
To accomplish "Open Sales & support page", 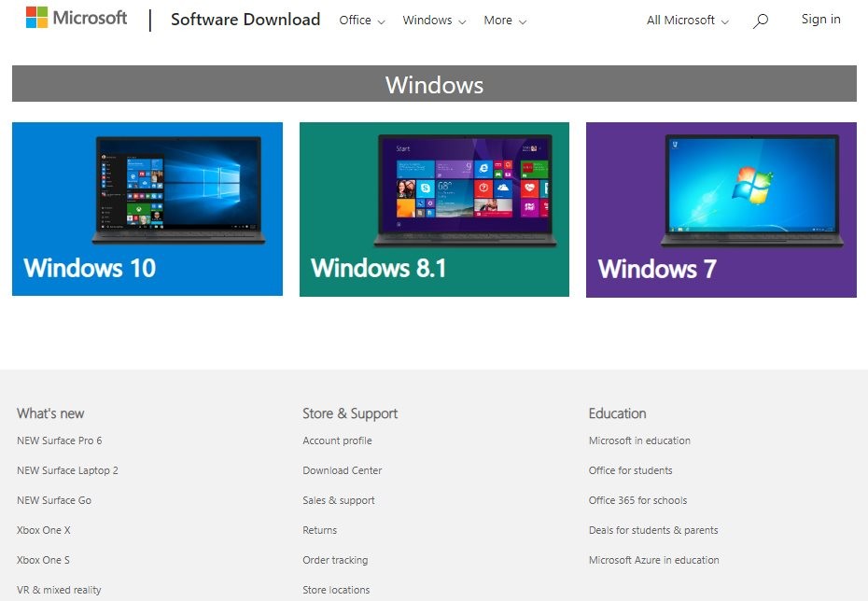I will point(337,500).
